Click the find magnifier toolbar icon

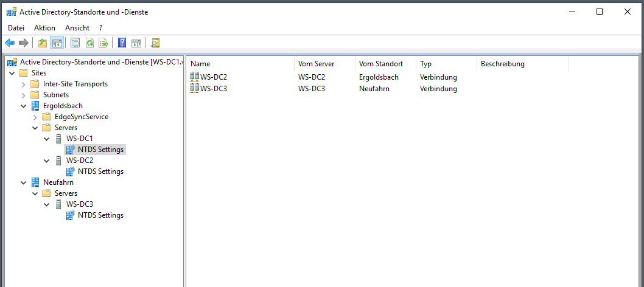pos(155,43)
